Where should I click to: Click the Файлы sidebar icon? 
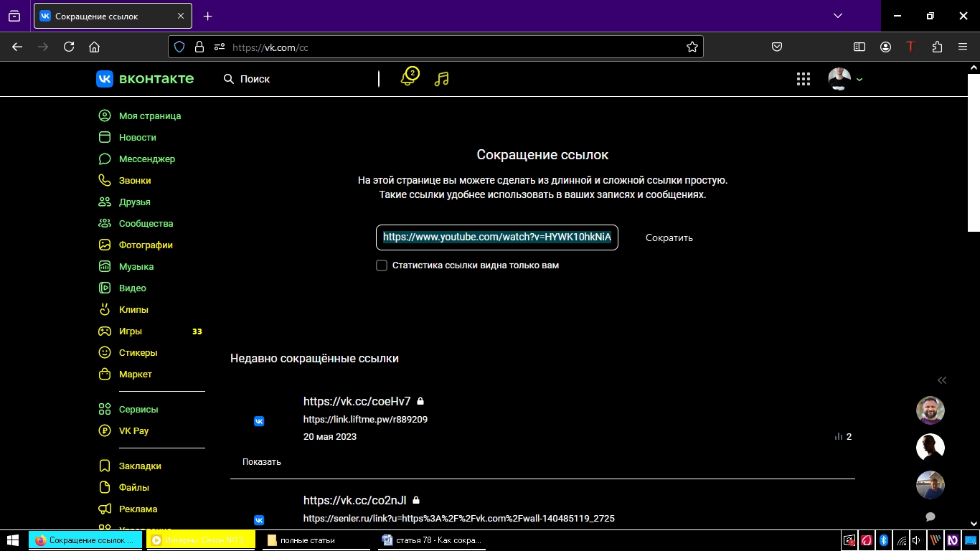tap(105, 487)
